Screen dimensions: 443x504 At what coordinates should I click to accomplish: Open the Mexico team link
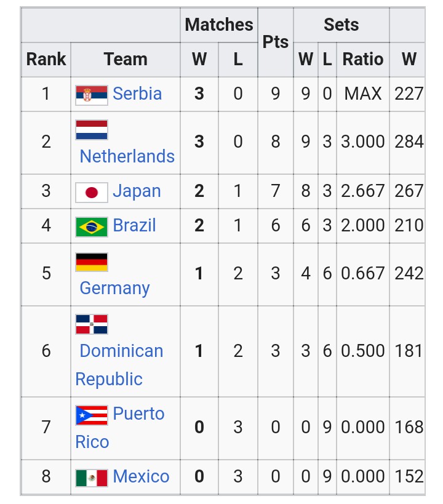(141, 477)
